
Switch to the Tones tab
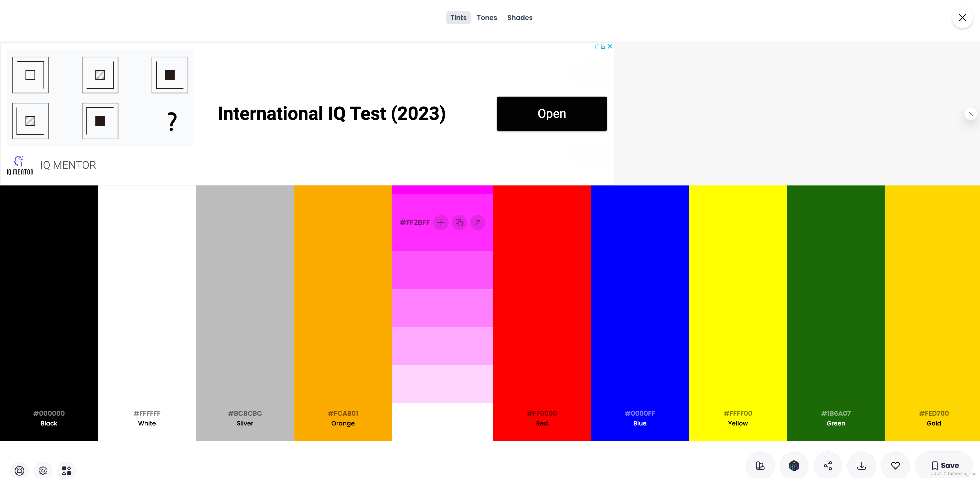click(487, 17)
